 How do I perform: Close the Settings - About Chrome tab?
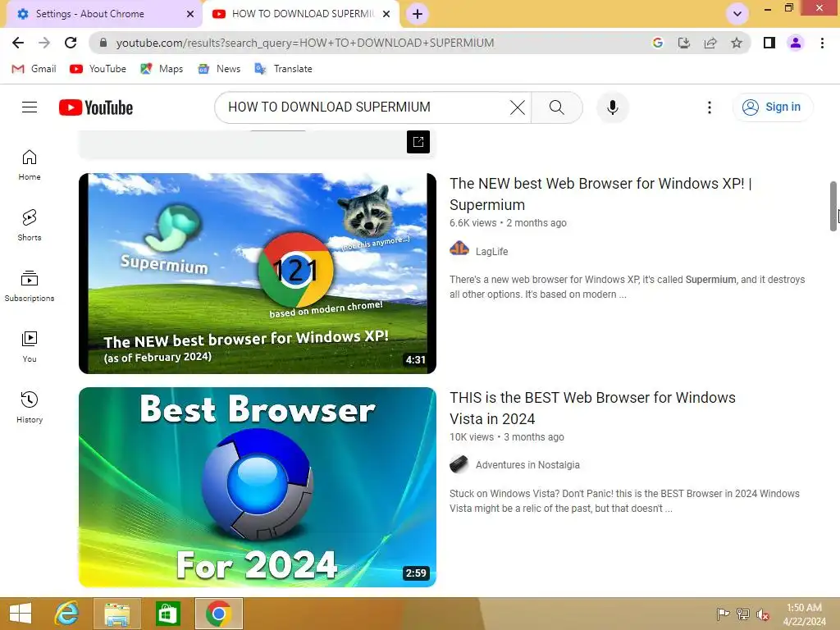point(190,14)
